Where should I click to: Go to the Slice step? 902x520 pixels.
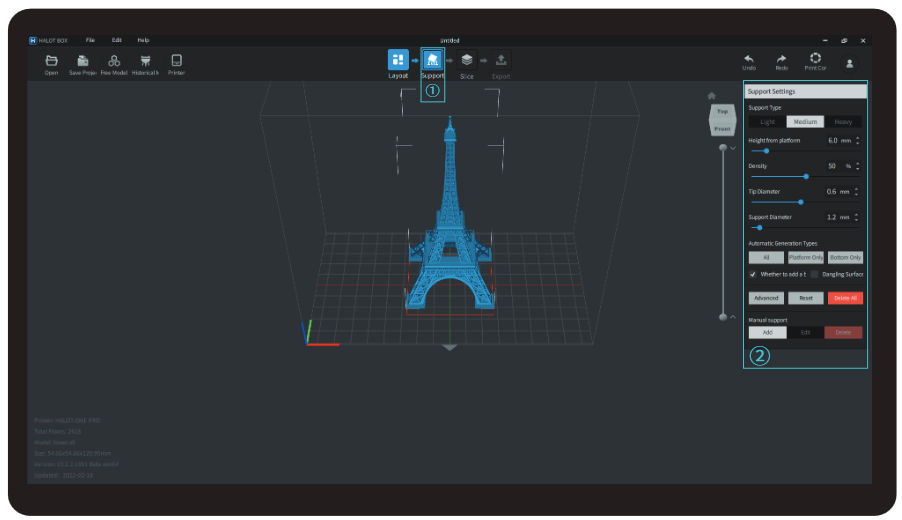point(467,60)
